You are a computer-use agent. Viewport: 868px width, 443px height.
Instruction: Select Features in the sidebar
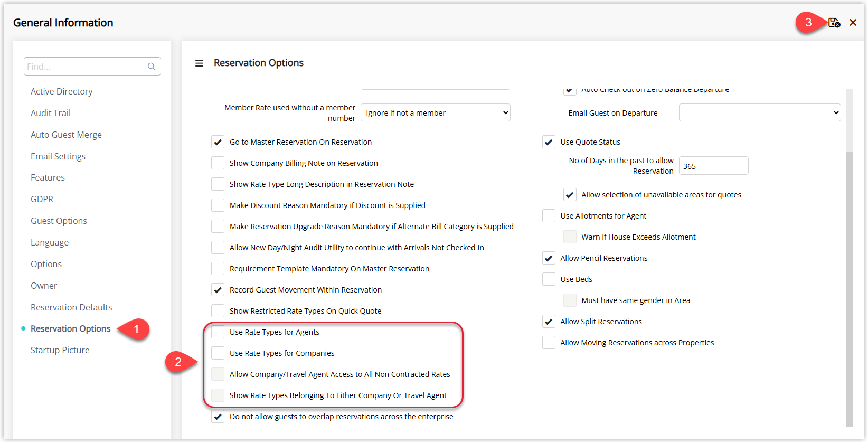coord(48,177)
